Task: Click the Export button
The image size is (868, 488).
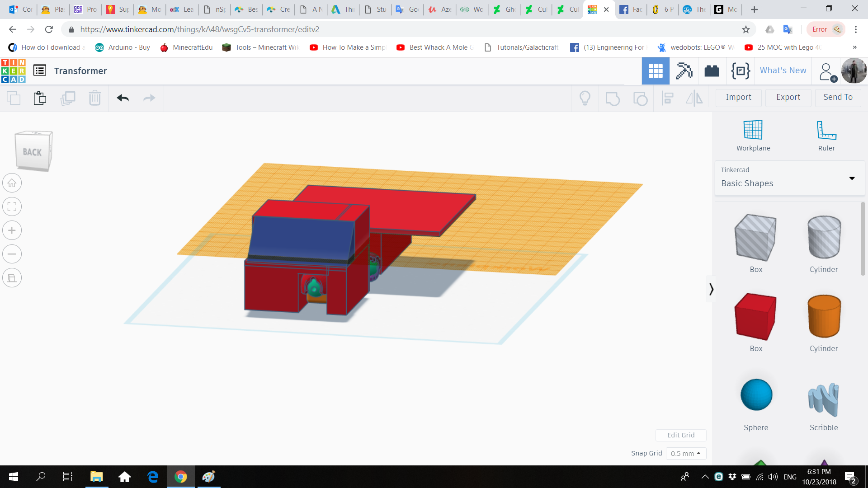Action: 788,97
